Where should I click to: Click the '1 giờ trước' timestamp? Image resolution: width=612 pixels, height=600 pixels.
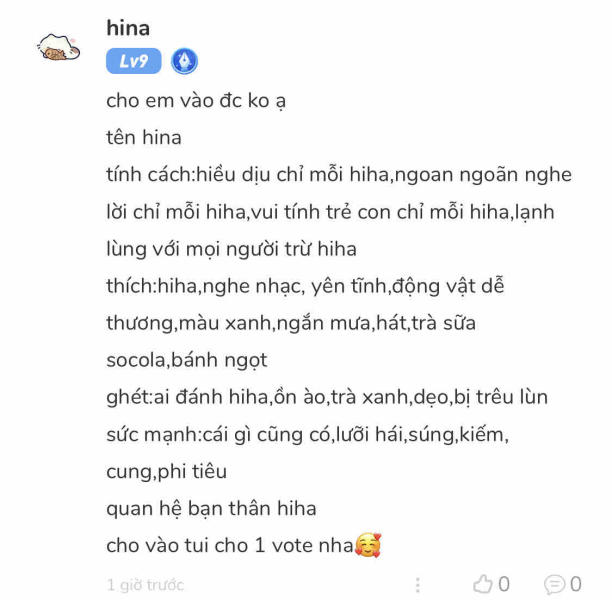[x=145, y=585]
